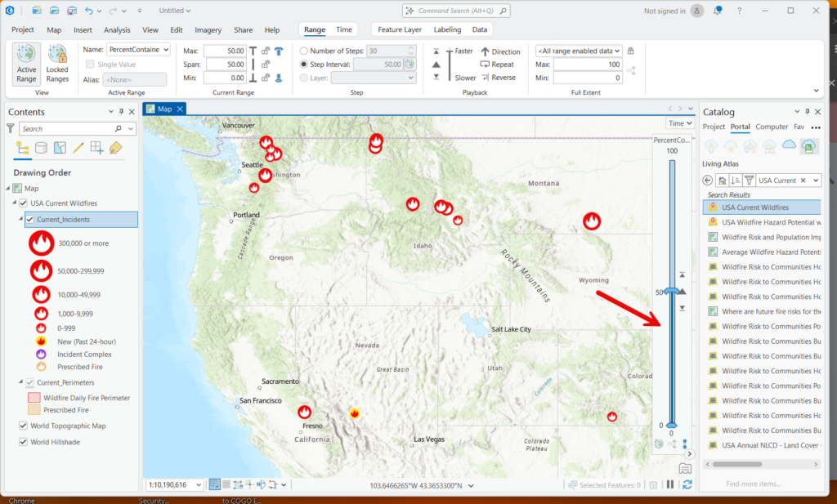Click the range slider handle at 50

pos(672,291)
